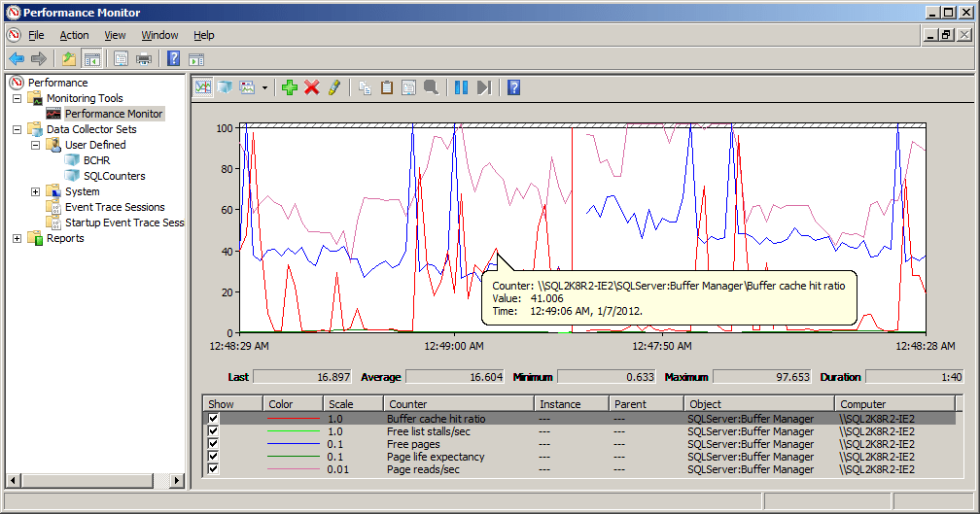Click Maximum value field 97.653
Image resolution: width=980 pixels, height=514 pixels.
click(762, 377)
